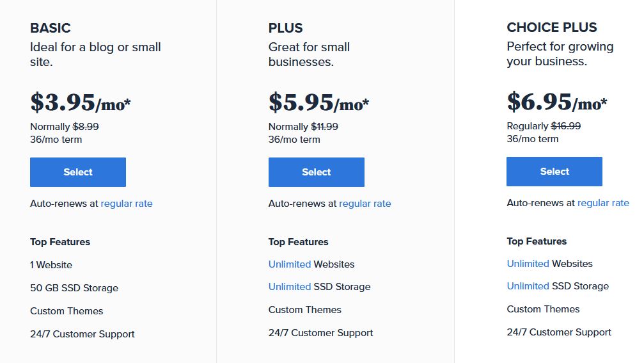Choose the PLUS plan Select button
This screenshot has width=644, height=363.
click(317, 172)
